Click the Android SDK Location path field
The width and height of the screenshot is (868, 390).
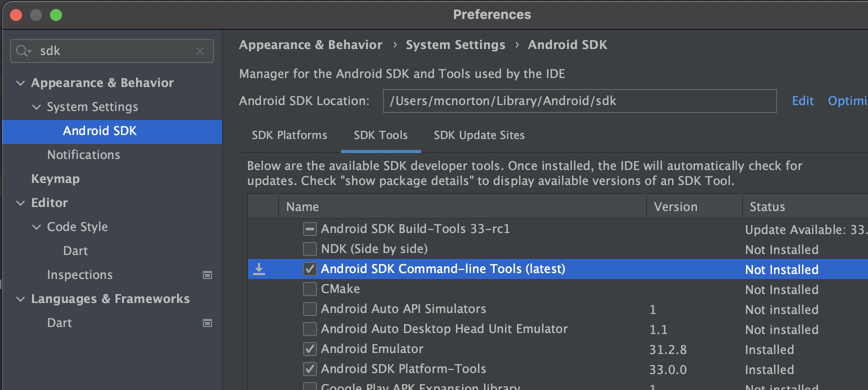click(580, 101)
